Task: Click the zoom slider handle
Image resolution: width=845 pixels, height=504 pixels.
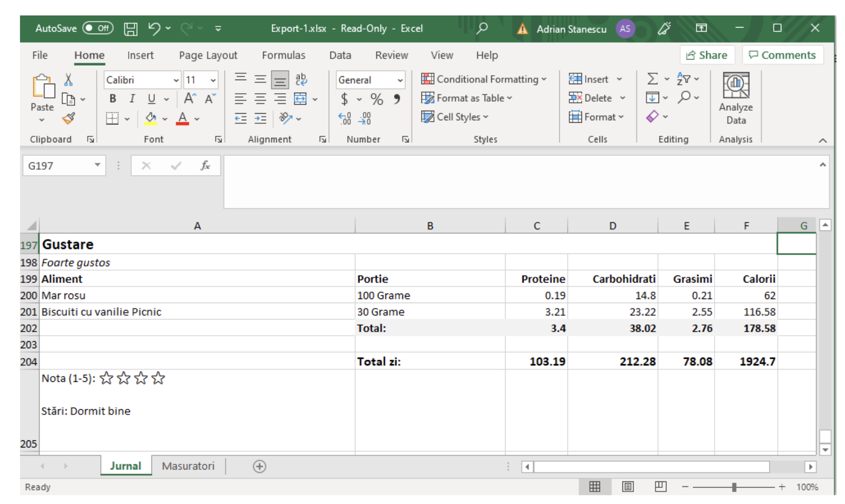Action: pyautogui.click(x=734, y=486)
